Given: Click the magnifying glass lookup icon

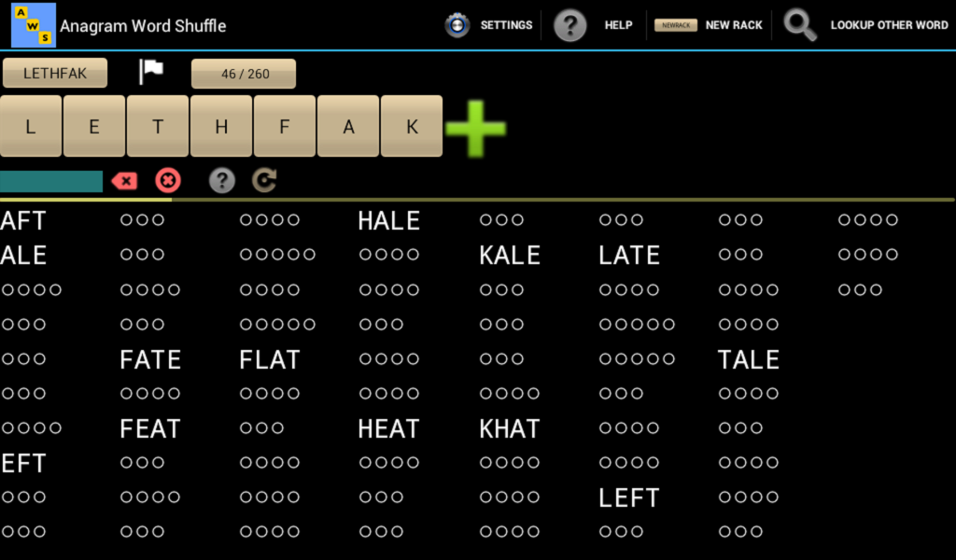Looking at the screenshot, I should [x=799, y=25].
